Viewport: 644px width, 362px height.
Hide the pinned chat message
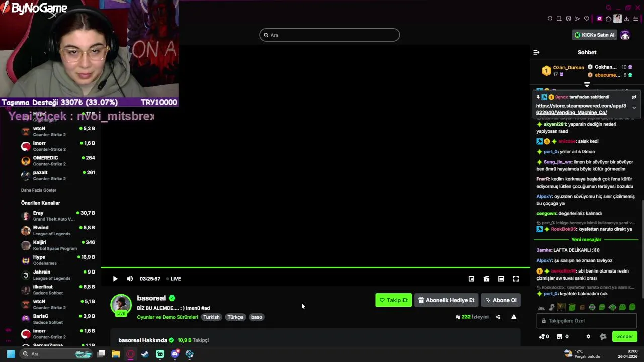[634, 97]
